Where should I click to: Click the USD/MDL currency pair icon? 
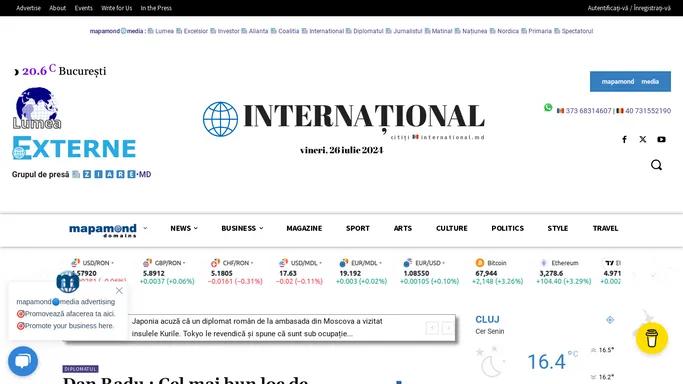point(284,263)
